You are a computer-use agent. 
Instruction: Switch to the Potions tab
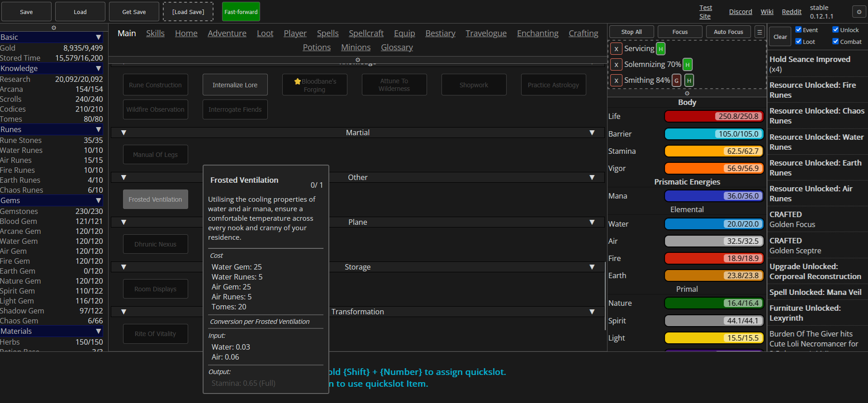pyautogui.click(x=317, y=47)
